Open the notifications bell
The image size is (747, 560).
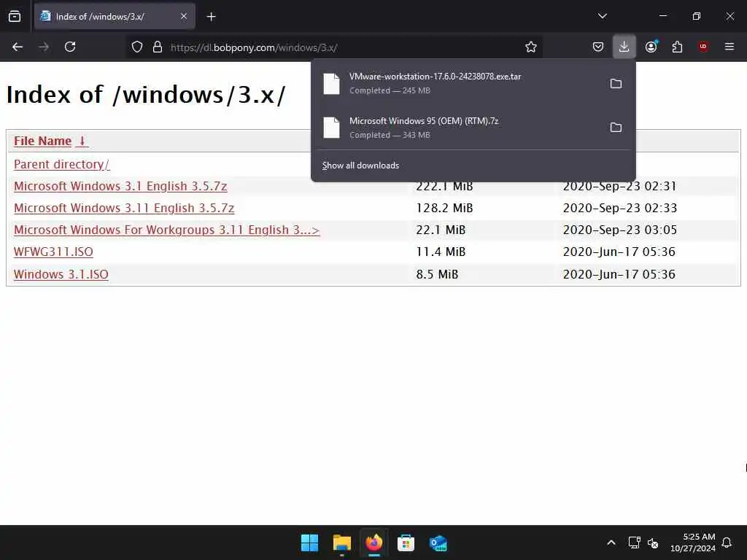[727, 542]
